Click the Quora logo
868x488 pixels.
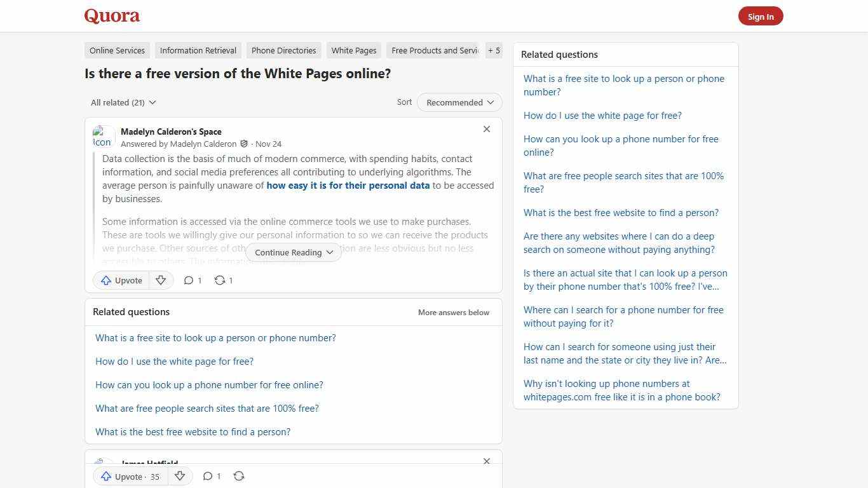[x=111, y=16]
